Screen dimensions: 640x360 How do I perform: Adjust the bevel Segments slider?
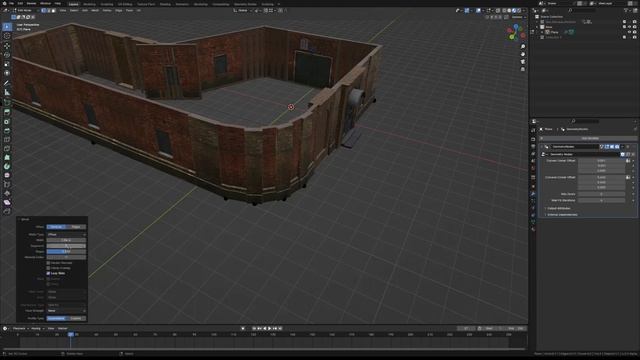pyautogui.click(x=66, y=246)
